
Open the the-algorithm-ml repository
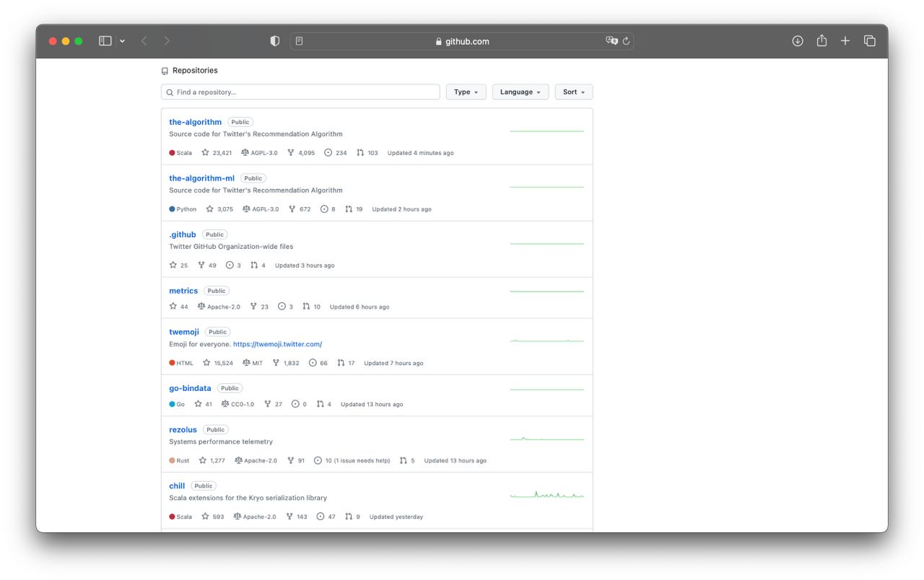[201, 178]
